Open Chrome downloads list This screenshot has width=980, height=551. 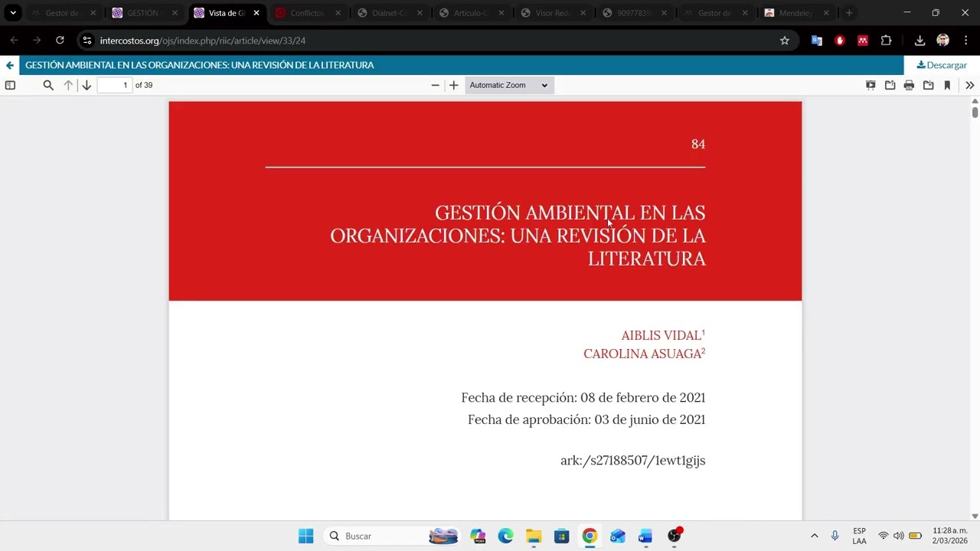(x=920, y=41)
